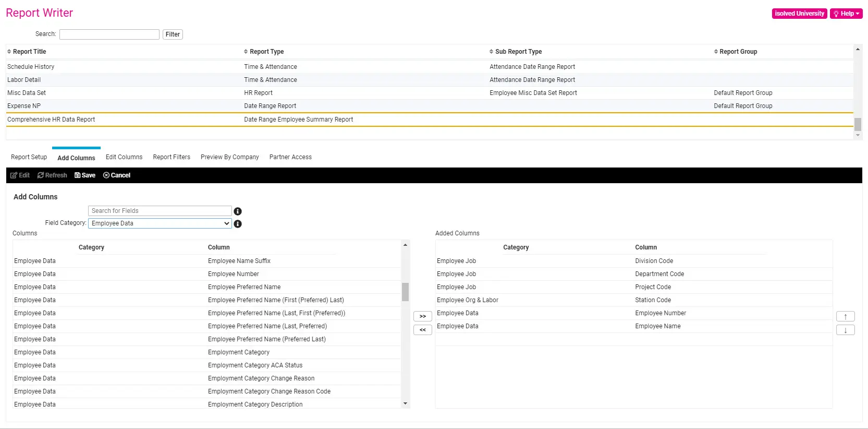Expand the Field Category dropdown
The image size is (868, 429).
[160, 223]
